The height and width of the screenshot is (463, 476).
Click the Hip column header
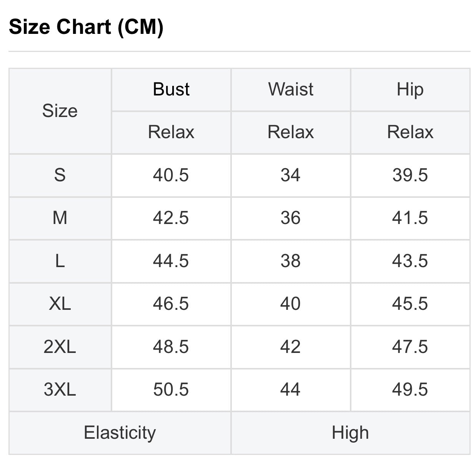click(x=410, y=89)
